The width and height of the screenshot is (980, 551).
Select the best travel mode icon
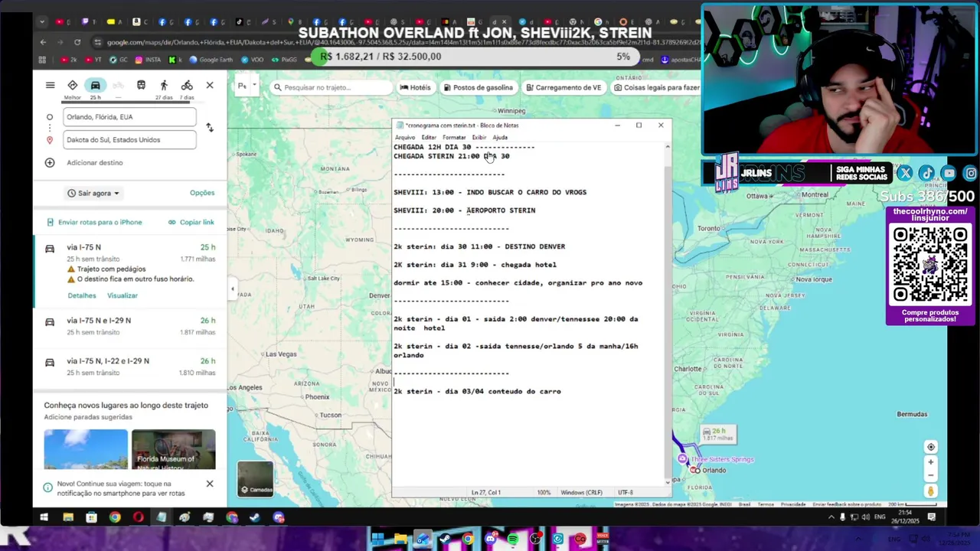(72, 85)
